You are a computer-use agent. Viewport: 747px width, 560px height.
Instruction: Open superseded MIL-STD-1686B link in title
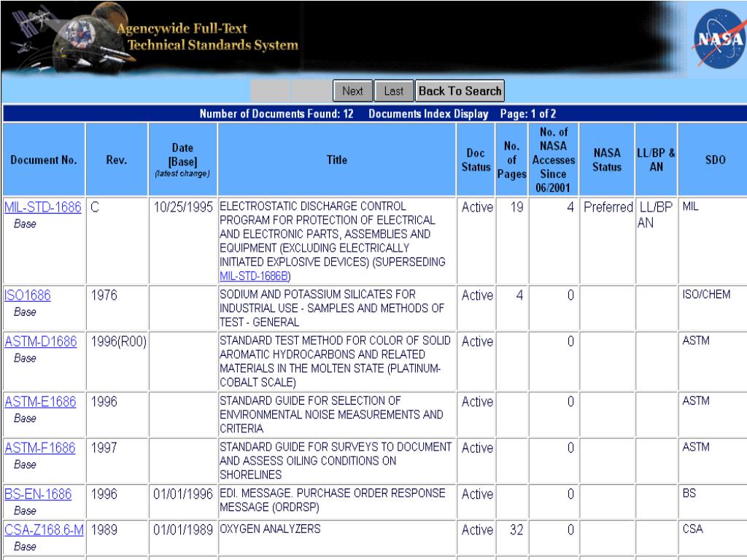[x=255, y=276]
